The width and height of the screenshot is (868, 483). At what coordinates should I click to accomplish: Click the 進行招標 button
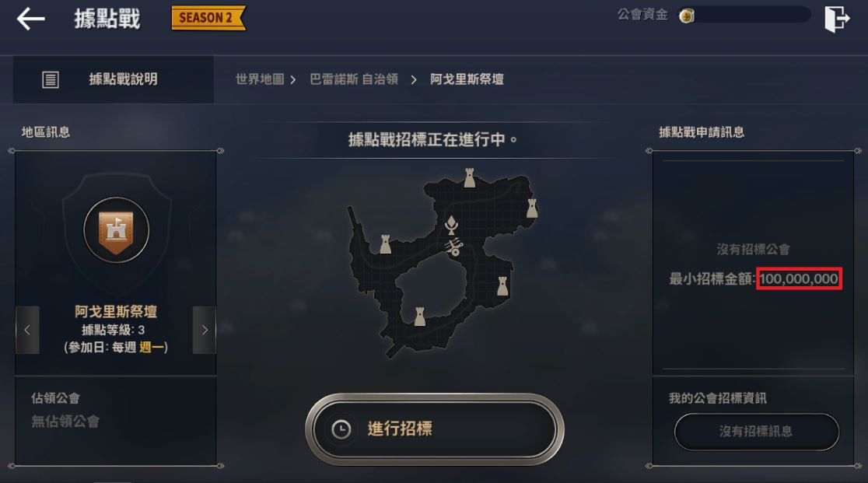[435, 429]
